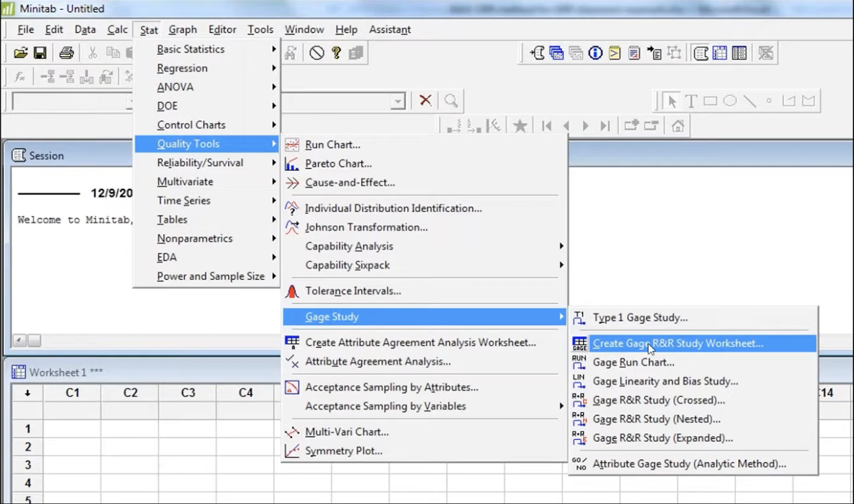Screen dimensions: 854x504
Task: Select Cause-and-Effect menu item
Action: point(425,183)
